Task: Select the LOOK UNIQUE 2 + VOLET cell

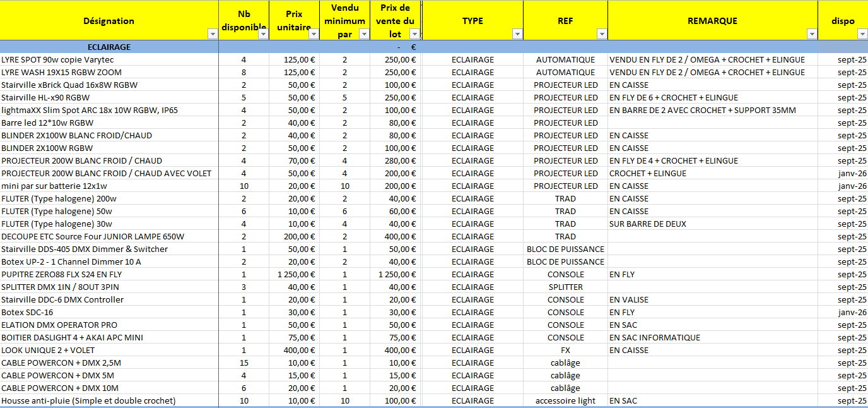Action: (x=109, y=350)
